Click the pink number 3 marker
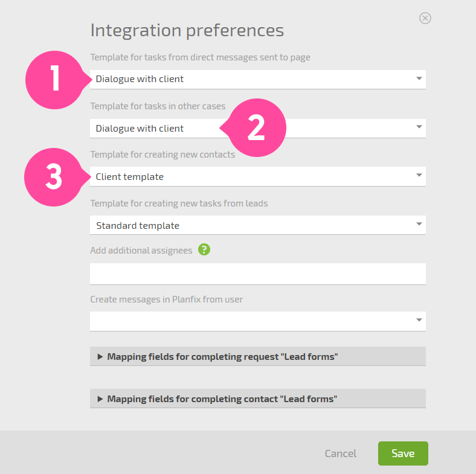The width and height of the screenshot is (476, 474). [54, 177]
